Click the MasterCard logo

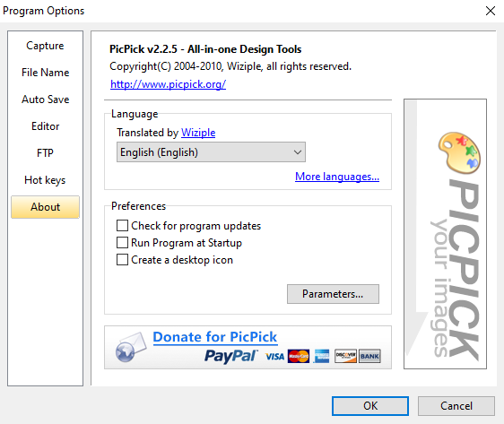[x=299, y=356]
